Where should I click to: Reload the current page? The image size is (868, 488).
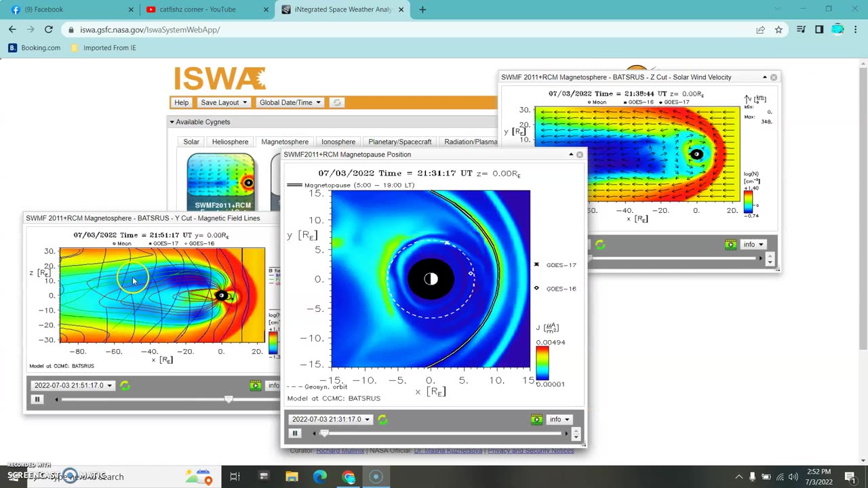click(x=49, y=30)
